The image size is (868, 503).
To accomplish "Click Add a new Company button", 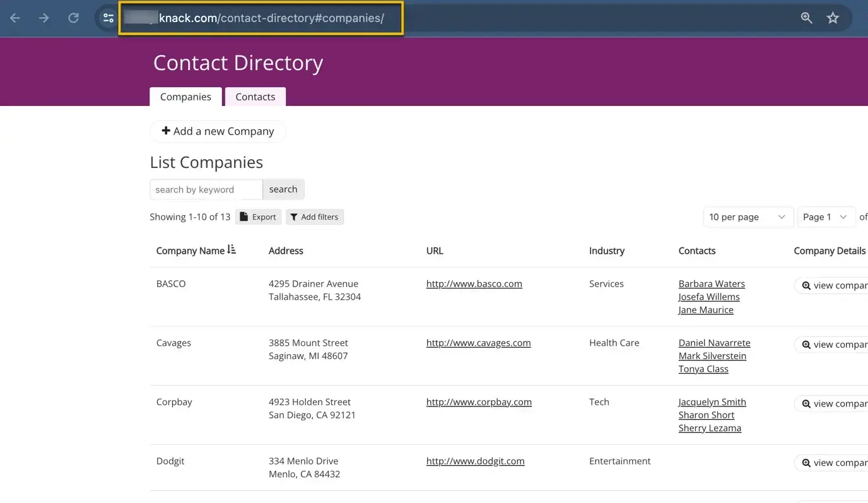I will 218,131.
